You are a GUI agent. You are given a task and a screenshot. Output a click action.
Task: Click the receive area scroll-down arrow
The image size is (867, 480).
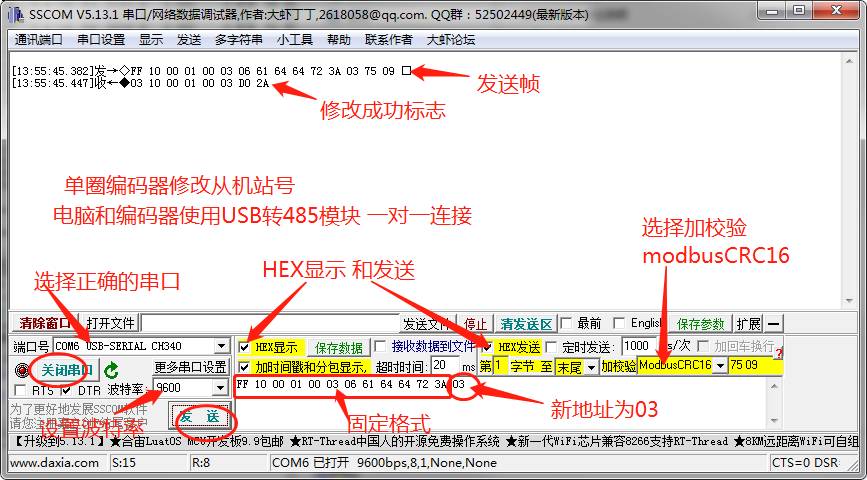(850, 301)
